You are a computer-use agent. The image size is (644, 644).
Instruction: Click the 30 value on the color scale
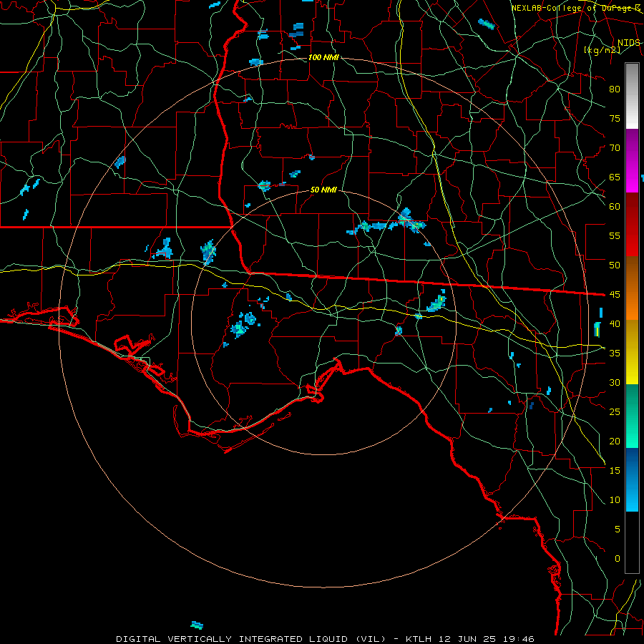pyautogui.click(x=615, y=383)
